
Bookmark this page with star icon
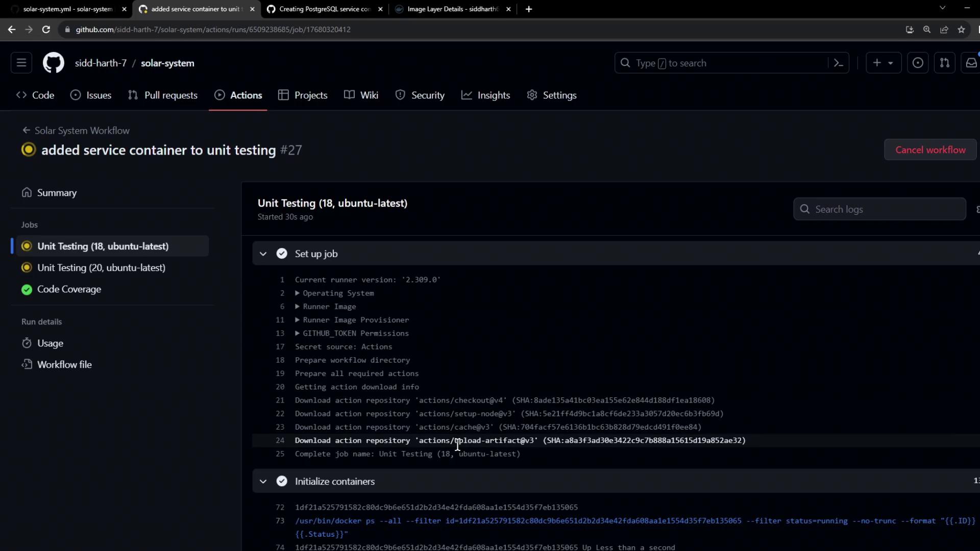(x=961, y=30)
